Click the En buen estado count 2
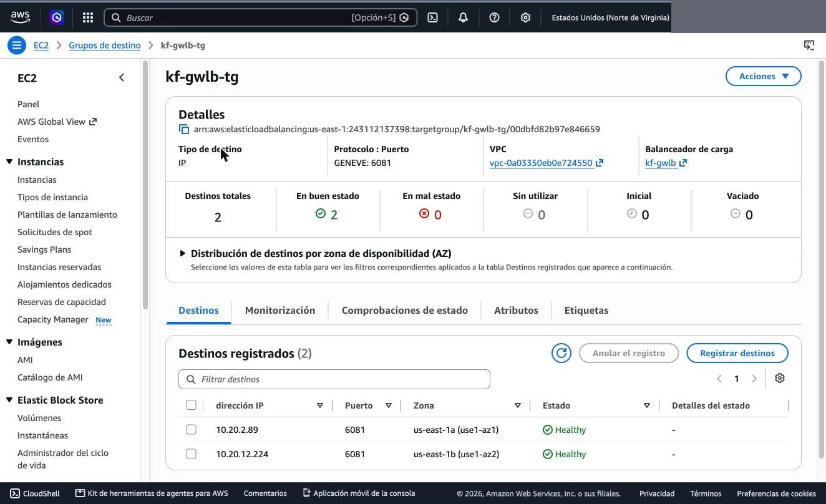This screenshot has height=504, width=826. pyautogui.click(x=334, y=215)
